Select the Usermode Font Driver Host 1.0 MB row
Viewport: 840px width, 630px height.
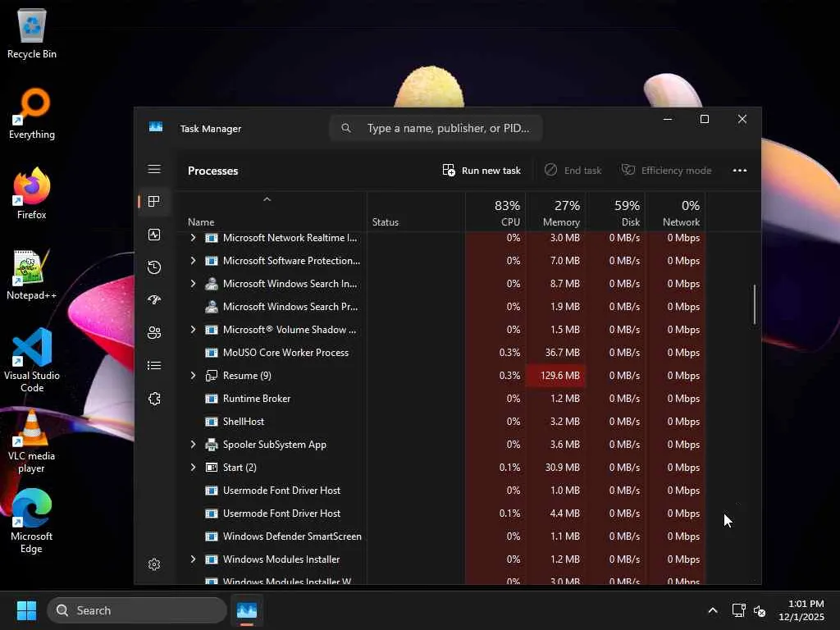pyautogui.click(x=442, y=491)
